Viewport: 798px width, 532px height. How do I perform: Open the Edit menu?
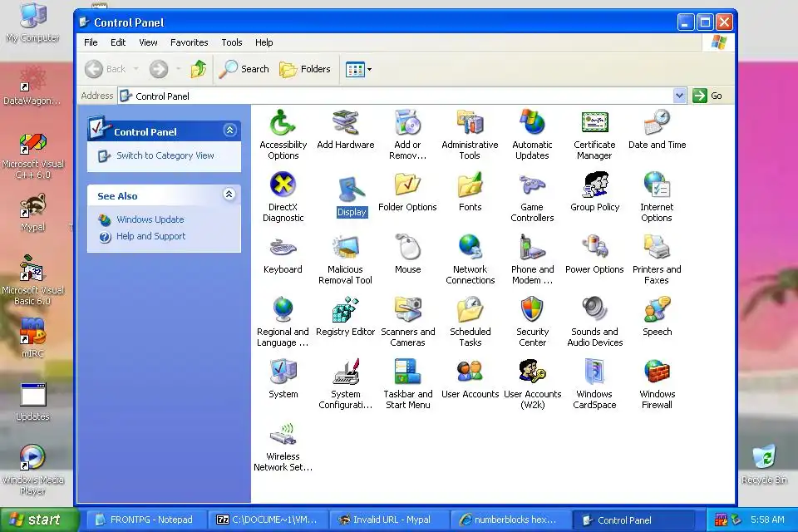tap(118, 42)
